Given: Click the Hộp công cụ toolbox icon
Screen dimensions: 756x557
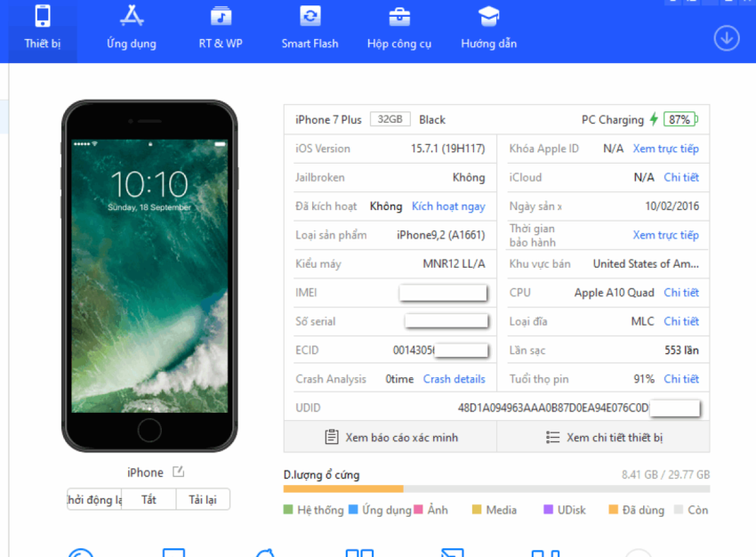Looking at the screenshot, I should pyautogui.click(x=398, y=16).
